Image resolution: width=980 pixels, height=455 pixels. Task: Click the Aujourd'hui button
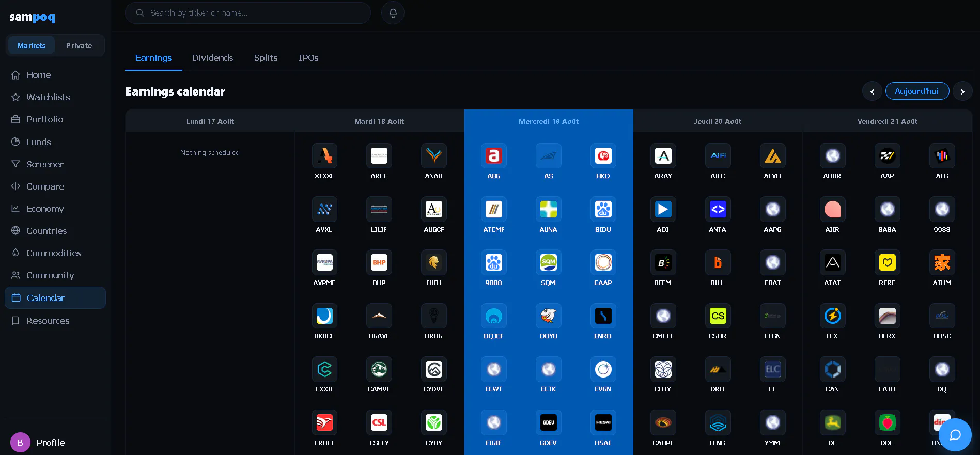pyautogui.click(x=917, y=91)
